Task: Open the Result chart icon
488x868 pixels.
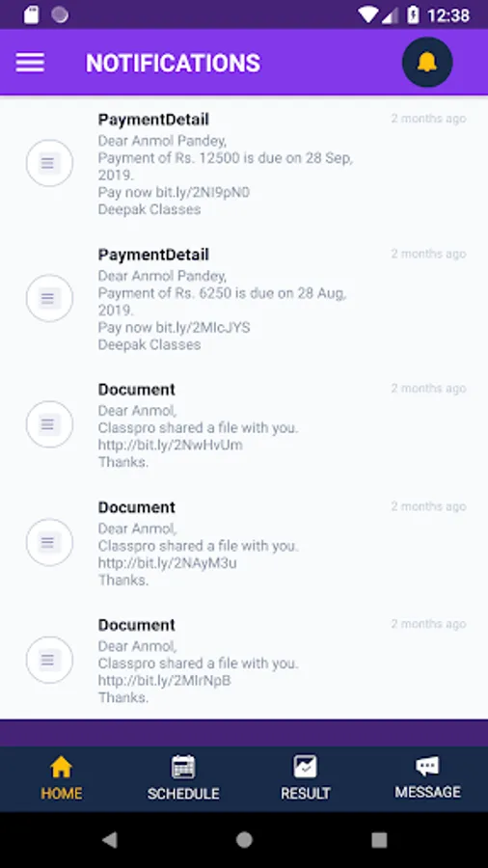Action: [x=306, y=767]
